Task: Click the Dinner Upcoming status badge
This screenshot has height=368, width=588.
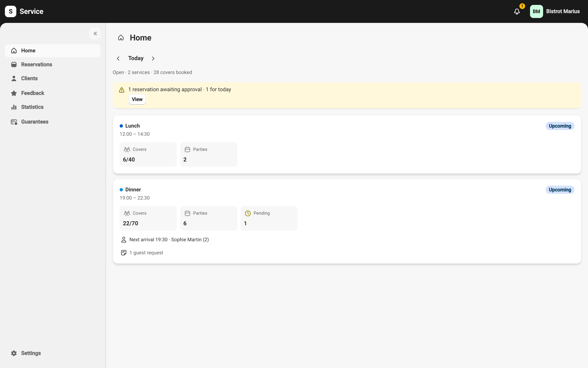Action: coord(560,190)
